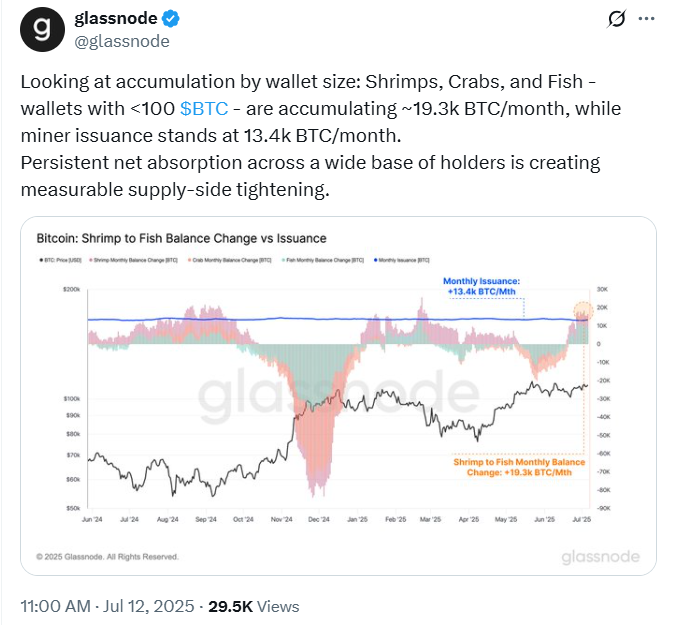Click the blue Monthly Issuance legend dot
Screen dimensions: 673x625
point(376,260)
